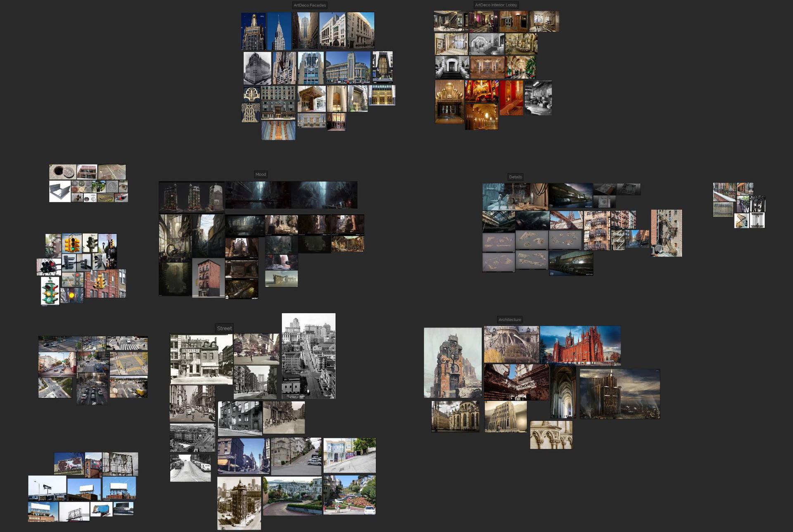Click the aerial black-and-white city street photo
Screen dimensions: 793x532
pyautogui.click(x=309, y=356)
